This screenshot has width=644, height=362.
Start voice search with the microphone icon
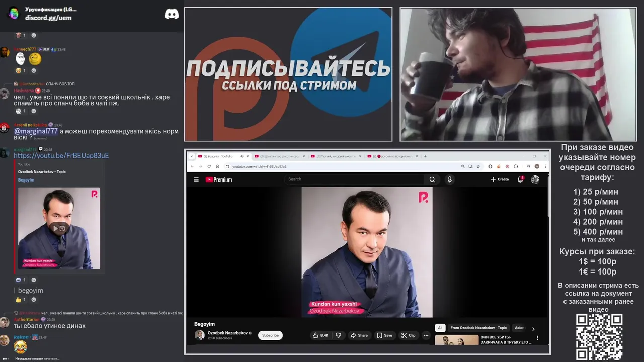tap(450, 179)
